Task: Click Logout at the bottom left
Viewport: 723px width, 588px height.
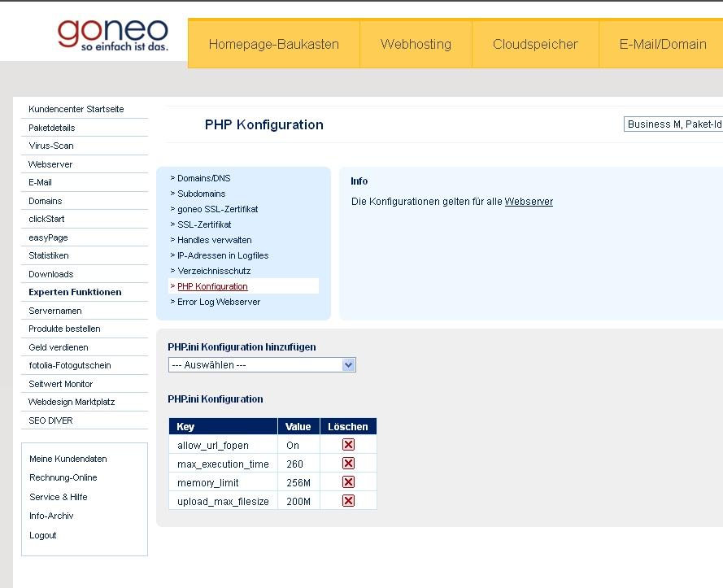Action: 42,535
